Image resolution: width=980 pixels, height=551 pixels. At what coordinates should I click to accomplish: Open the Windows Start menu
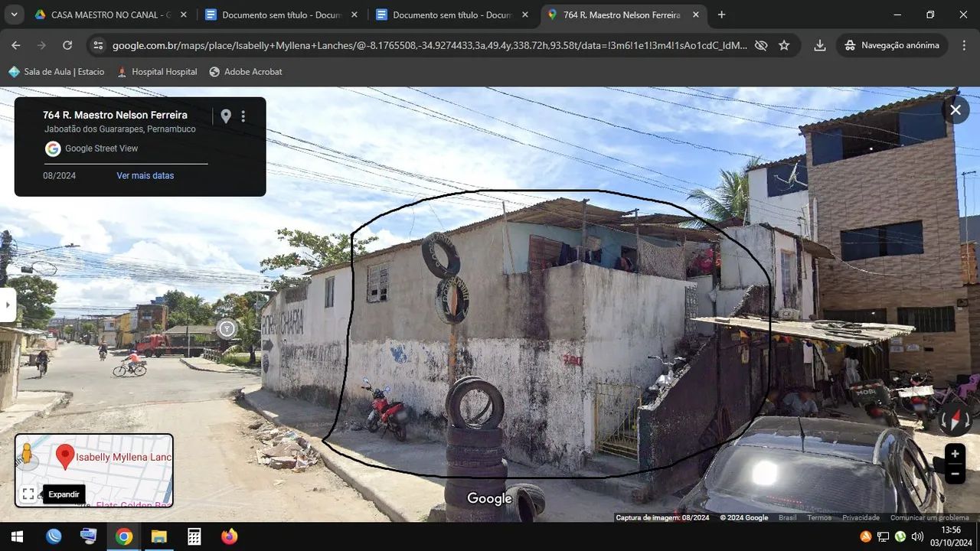(17, 536)
